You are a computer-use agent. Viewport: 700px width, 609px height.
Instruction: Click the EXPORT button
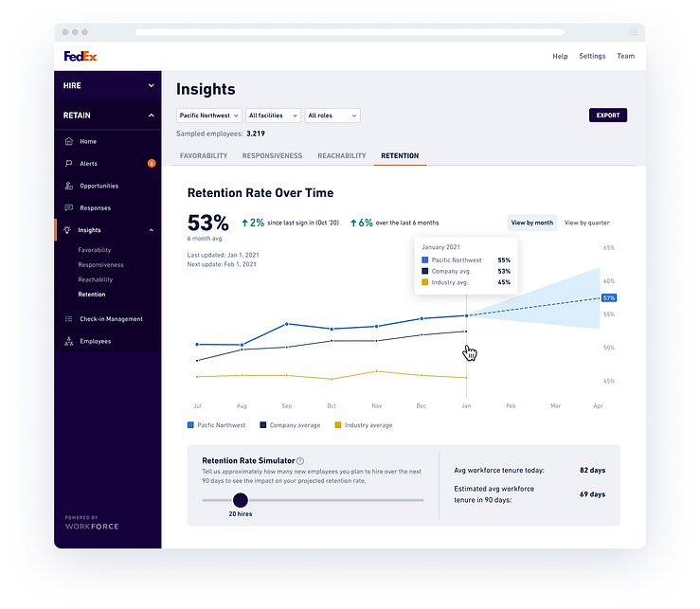[x=608, y=116]
